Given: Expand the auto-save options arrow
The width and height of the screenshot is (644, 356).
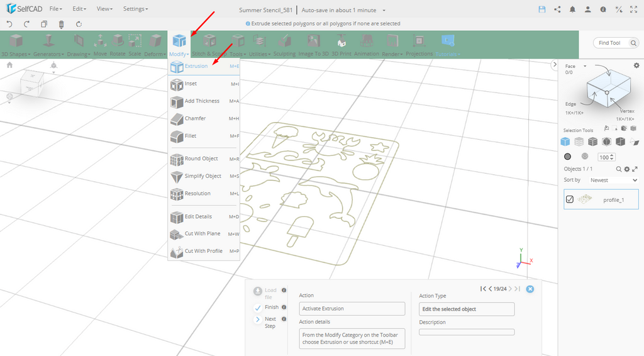Looking at the screenshot, I should [384, 10].
